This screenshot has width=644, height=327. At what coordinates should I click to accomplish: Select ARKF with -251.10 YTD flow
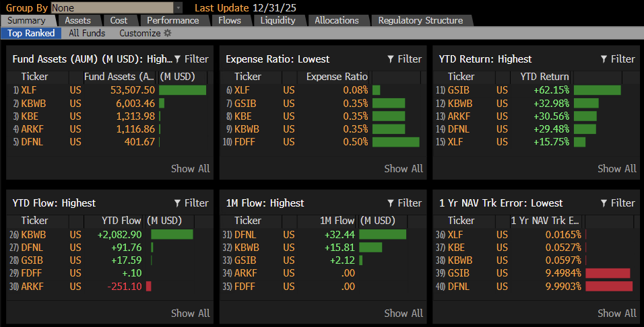pos(32,287)
